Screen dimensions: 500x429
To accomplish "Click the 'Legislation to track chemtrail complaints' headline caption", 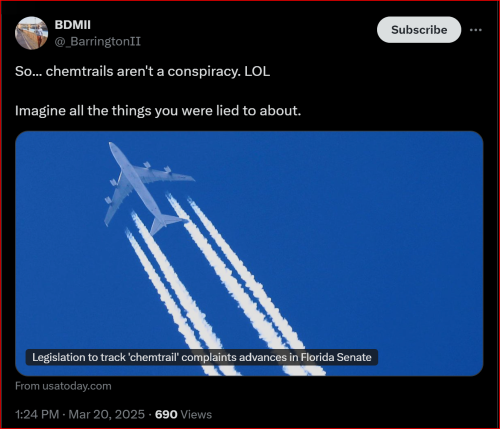I will point(202,357).
